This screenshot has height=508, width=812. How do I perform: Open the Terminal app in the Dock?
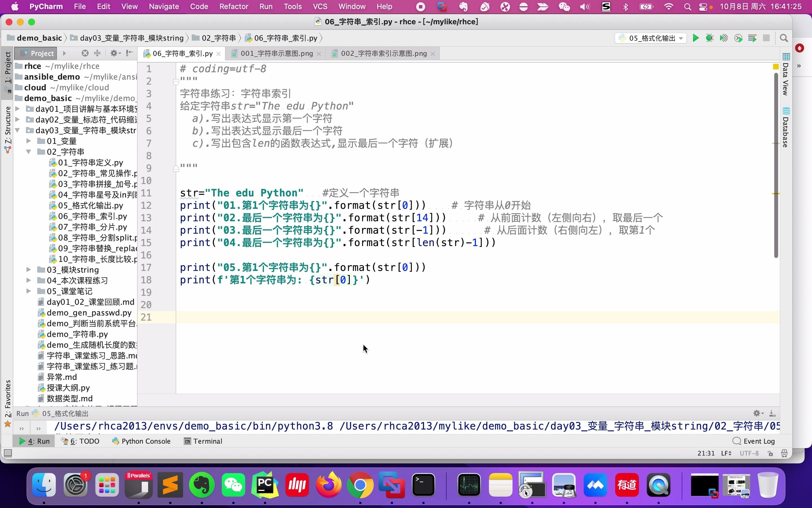(423, 485)
